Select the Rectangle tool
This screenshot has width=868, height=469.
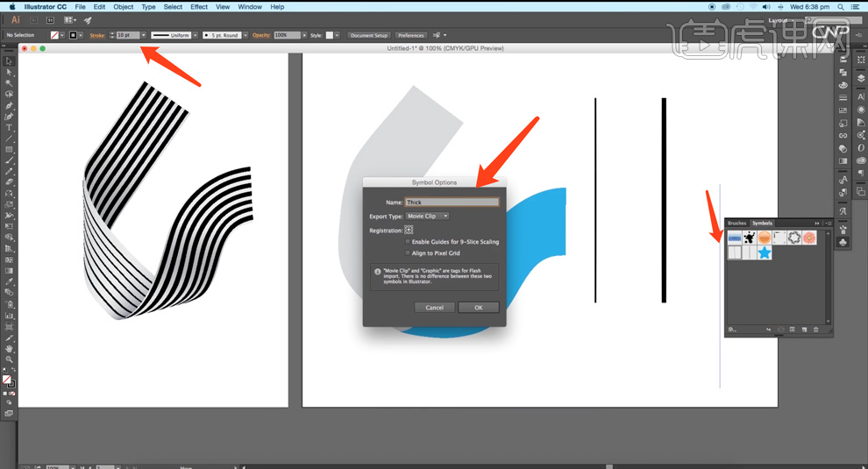pyautogui.click(x=9, y=150)
